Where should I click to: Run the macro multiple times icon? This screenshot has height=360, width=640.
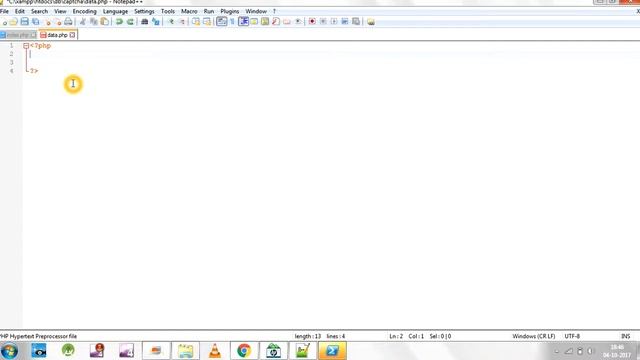pyautogui.click(x=345, y=22)
